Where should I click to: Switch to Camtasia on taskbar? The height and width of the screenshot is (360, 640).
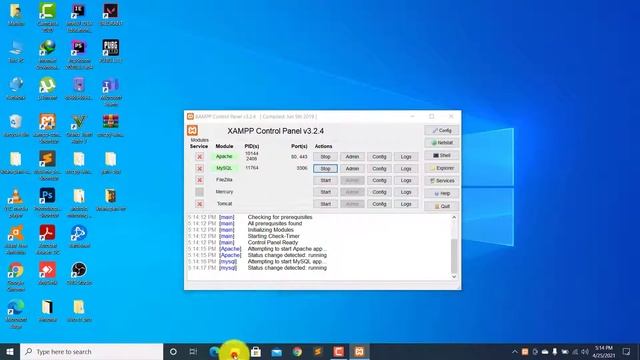(338, 351)
